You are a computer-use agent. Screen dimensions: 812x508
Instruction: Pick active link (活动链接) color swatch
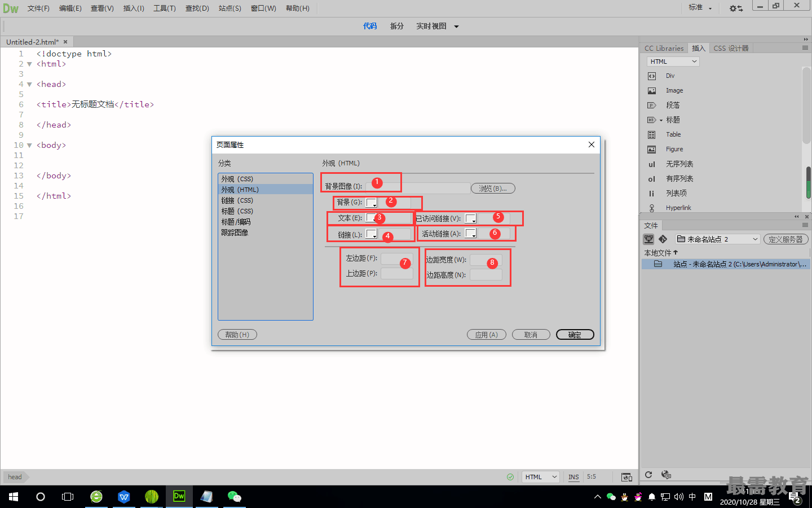pyautogui.click(x=471, y=234)
